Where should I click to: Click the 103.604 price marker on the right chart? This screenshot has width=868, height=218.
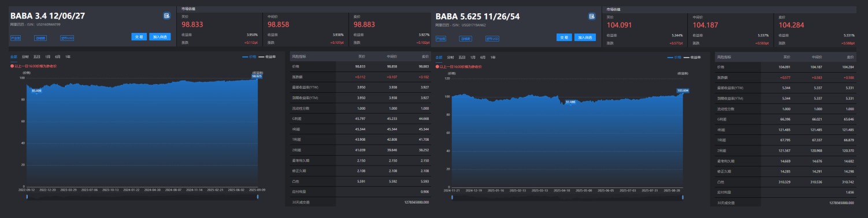[682, 90]
